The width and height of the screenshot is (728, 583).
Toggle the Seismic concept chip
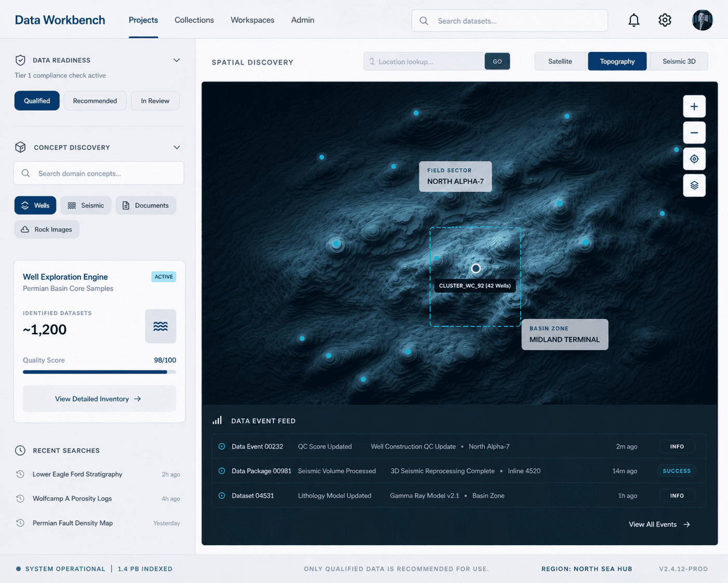86,205
